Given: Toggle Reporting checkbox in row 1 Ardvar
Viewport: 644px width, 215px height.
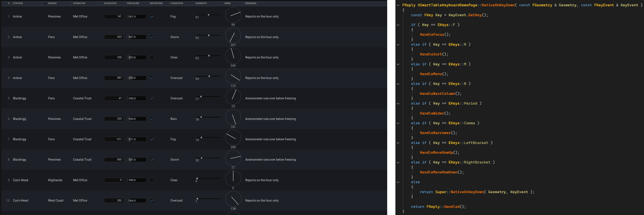Looking at the screenshot, I should [x=152, y=16].
